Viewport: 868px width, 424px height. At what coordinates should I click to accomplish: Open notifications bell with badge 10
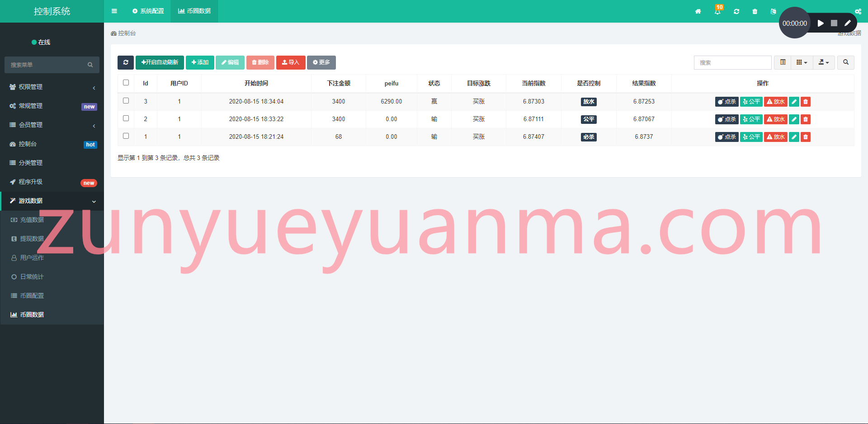click(717, 11)
